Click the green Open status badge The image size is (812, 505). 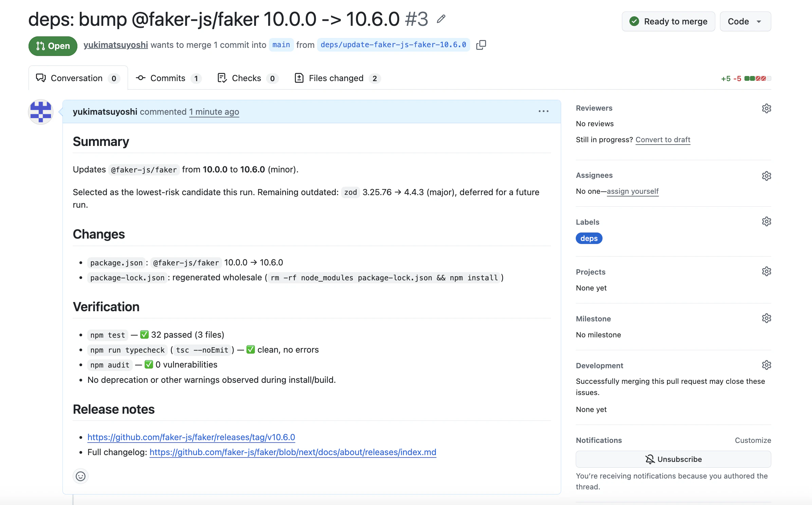(x=53, y=46)
